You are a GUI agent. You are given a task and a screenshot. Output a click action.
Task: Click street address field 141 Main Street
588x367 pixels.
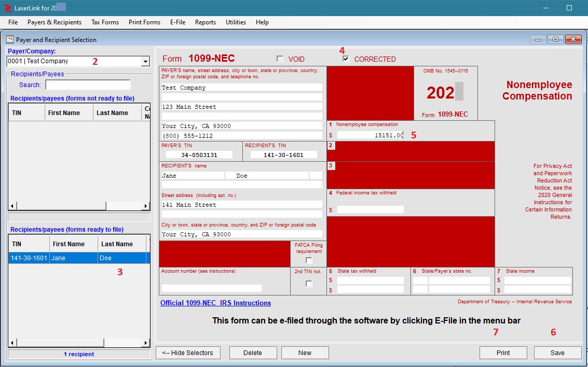click(242, 204)
